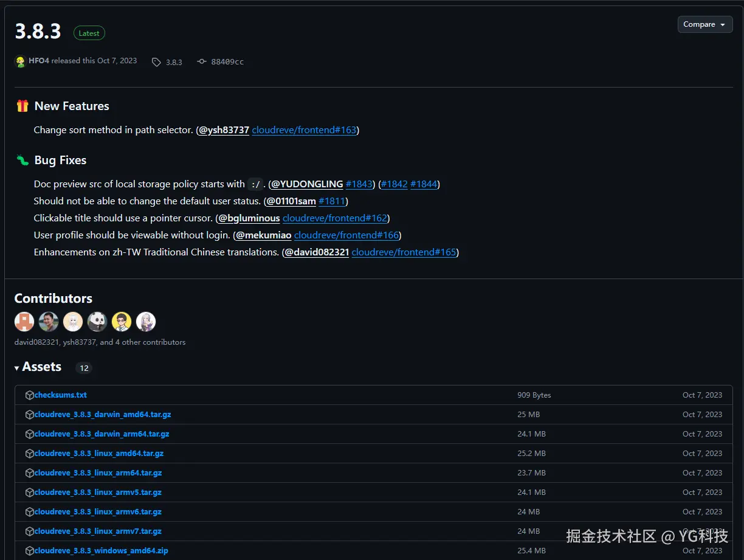Select the 25.2 MB size text

(532, 454)
